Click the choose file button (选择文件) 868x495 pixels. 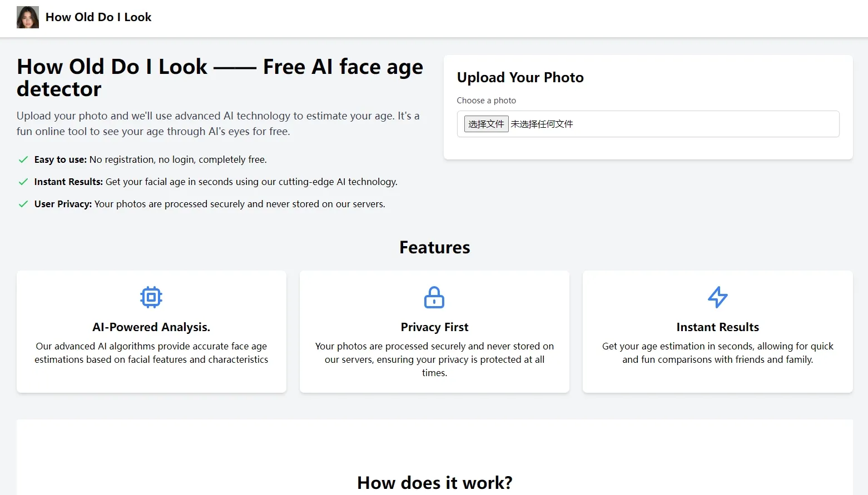(486, 124)
